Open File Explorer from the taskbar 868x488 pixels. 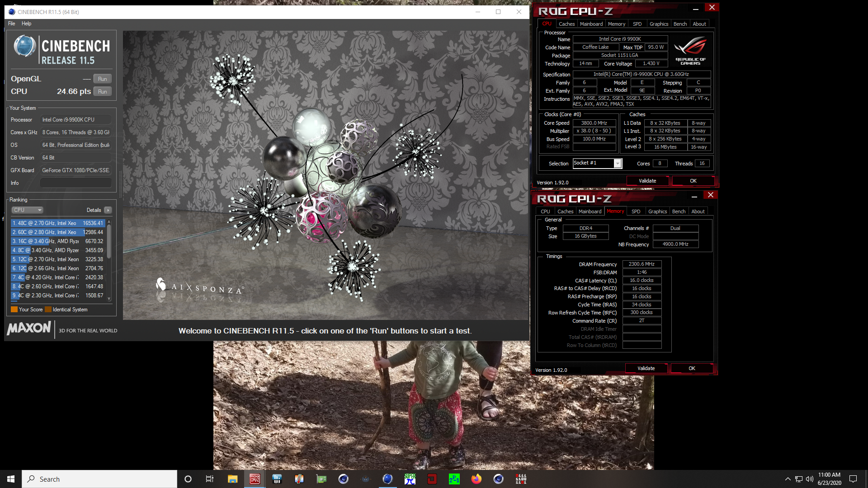click(x=232, y=479)
